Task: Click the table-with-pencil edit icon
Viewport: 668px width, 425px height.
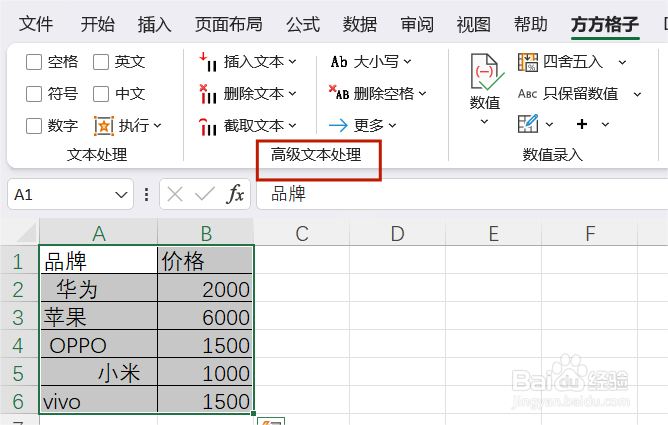Action: pyautogui.click(x=528, y=124)
